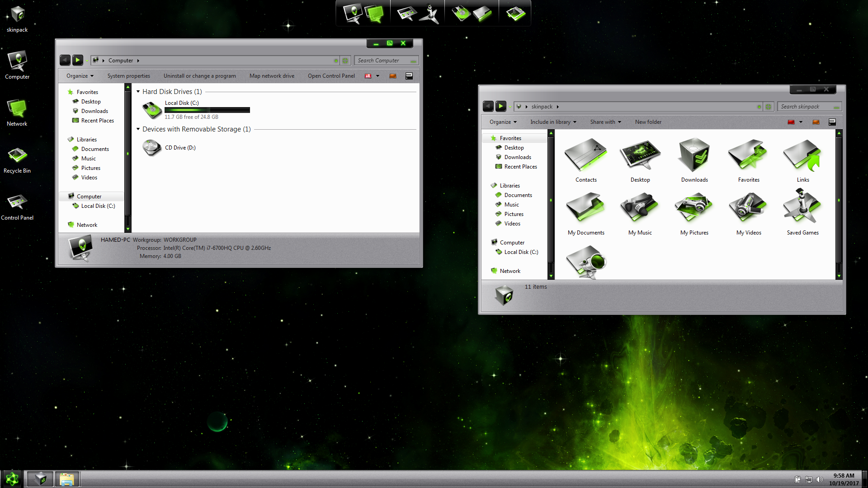The image size is (868, 488).
Task: Open the CD Drive (D:) icon
Action: tap(152, 148)
